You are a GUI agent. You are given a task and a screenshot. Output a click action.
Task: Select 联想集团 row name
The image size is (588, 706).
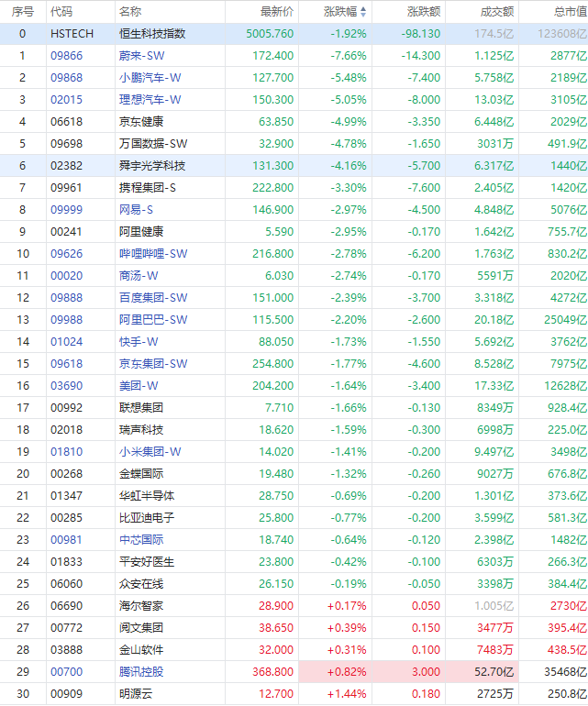[x=141, y=408]
